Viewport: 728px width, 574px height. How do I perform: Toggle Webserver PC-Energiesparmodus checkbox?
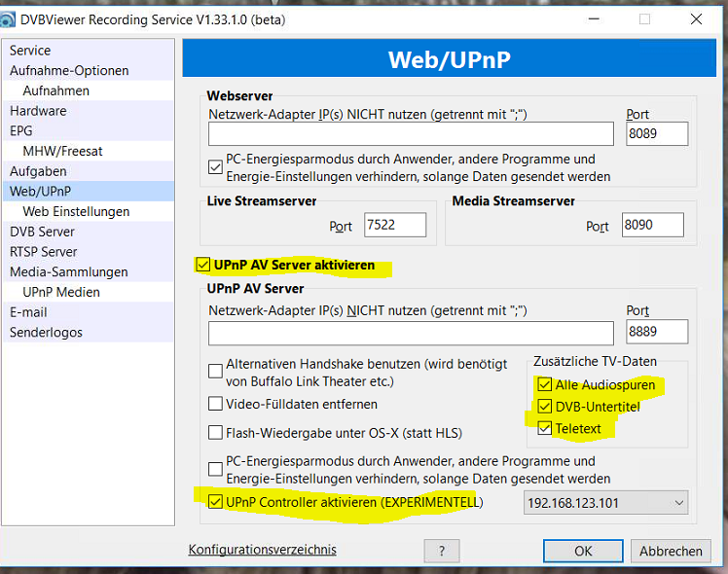click(215, 167)
